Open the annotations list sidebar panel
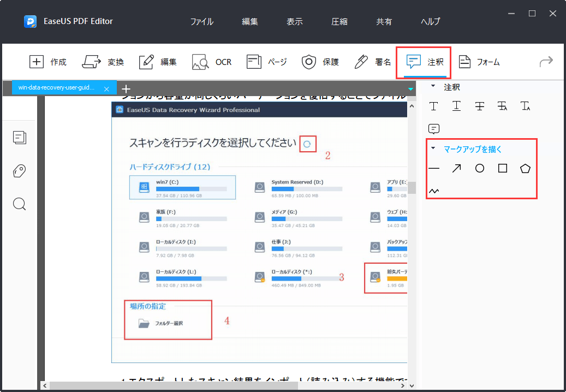Screen dimensions: 566x392 click(x=20, y=171)
